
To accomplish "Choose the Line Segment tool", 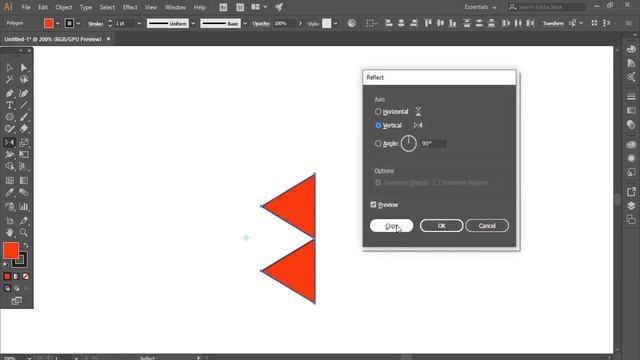I will [24, 105].
